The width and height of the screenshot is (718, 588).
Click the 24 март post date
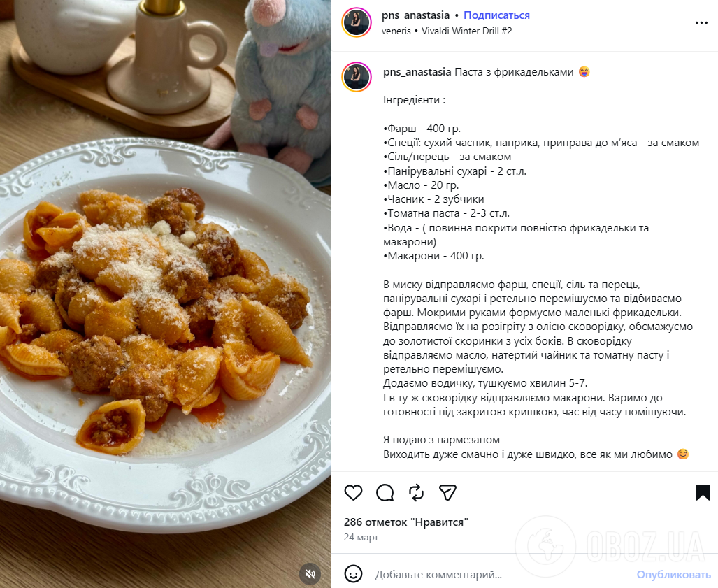coord(361,537)
